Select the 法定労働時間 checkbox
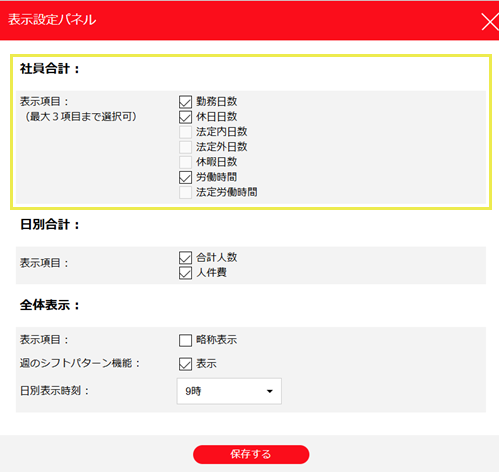Viewport: 499px width, 472px height. tap(185, 192)
